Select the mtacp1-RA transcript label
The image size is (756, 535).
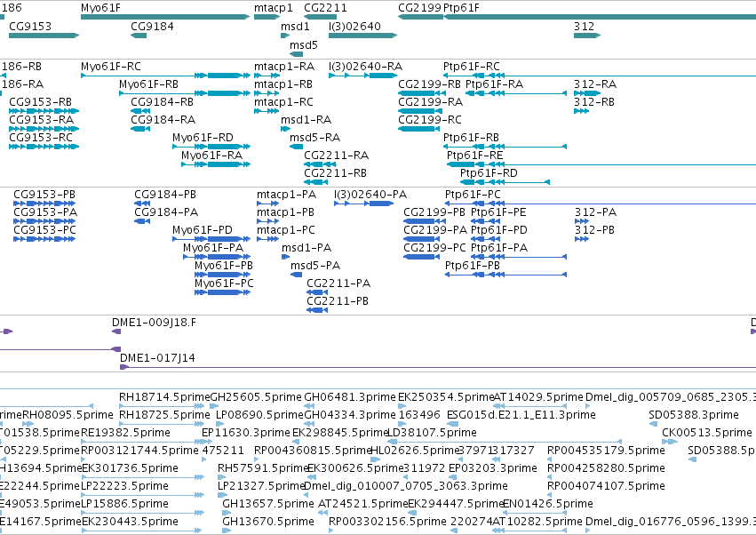[284, 67]
